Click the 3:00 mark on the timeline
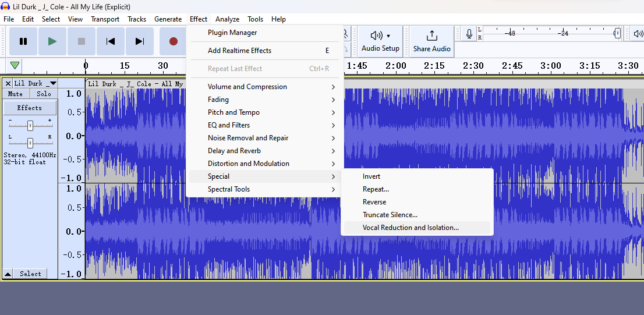 tap(550, 66)
